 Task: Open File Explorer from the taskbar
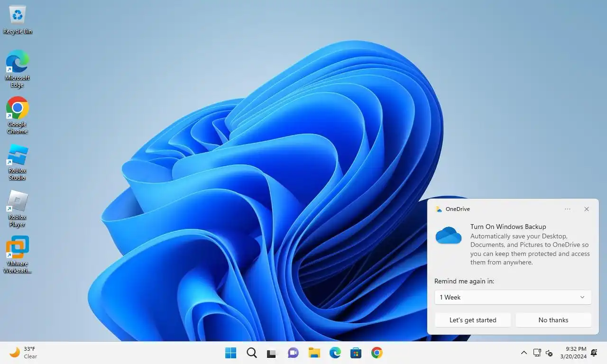click(314, 353)
